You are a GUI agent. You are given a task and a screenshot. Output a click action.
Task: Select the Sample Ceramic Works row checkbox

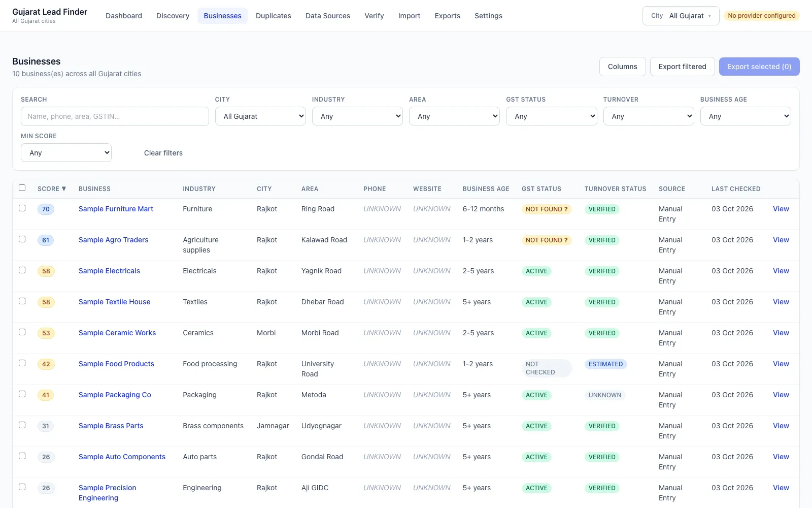coord(22,332)
